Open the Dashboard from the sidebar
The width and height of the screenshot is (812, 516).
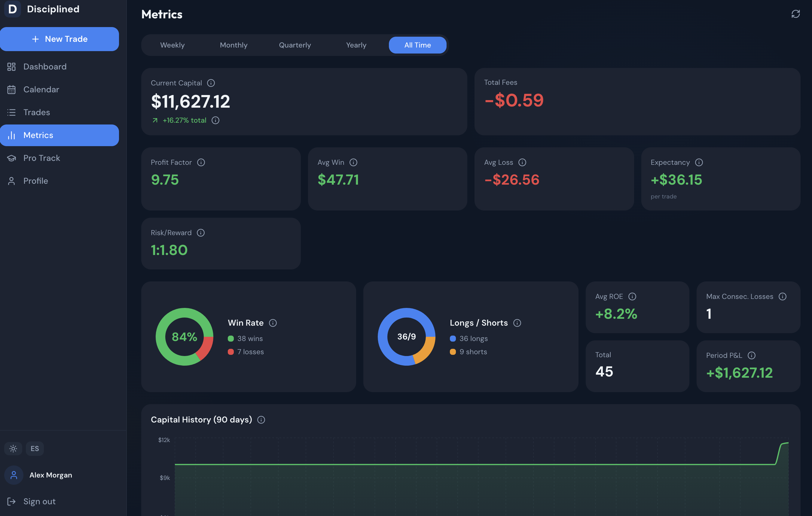click(45, 66)
